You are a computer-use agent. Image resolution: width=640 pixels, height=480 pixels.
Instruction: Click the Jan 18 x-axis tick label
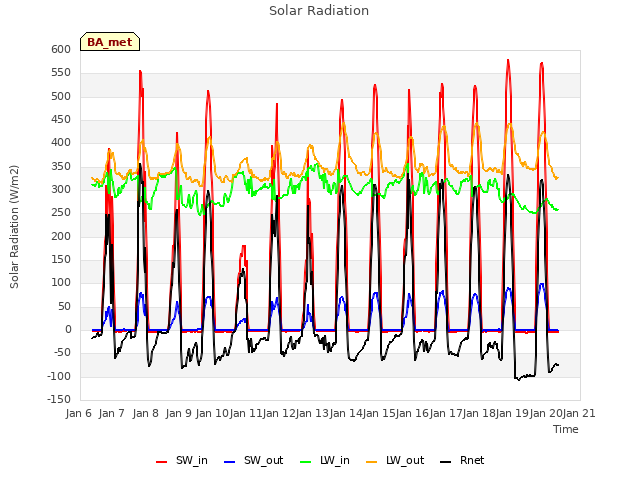point(479,413)
